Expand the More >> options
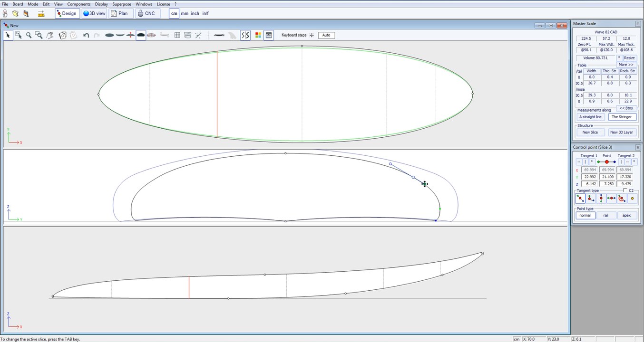644x342 pixels. click(x=626, y=65)
